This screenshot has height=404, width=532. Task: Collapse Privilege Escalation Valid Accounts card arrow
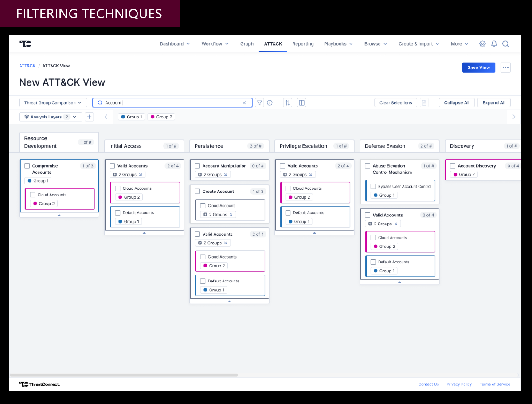314,233
